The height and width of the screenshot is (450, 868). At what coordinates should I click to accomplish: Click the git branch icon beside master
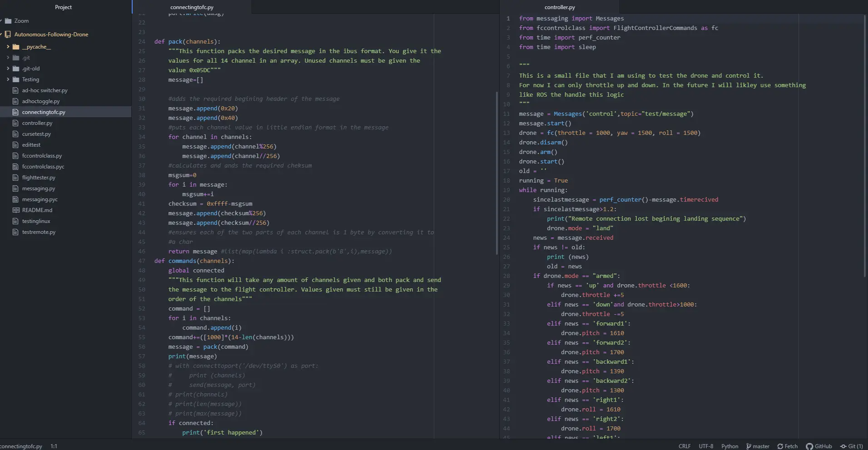tap(749, 446)
